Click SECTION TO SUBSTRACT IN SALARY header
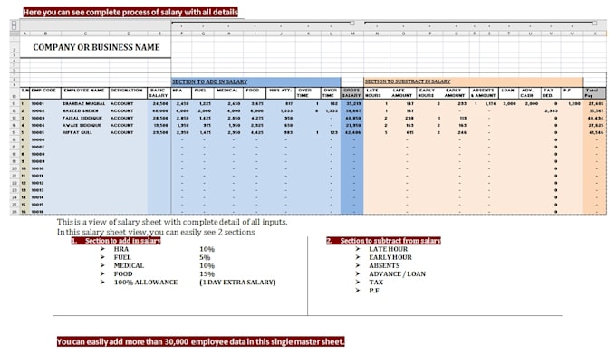616x364 pixels. [x=473, y=81]
